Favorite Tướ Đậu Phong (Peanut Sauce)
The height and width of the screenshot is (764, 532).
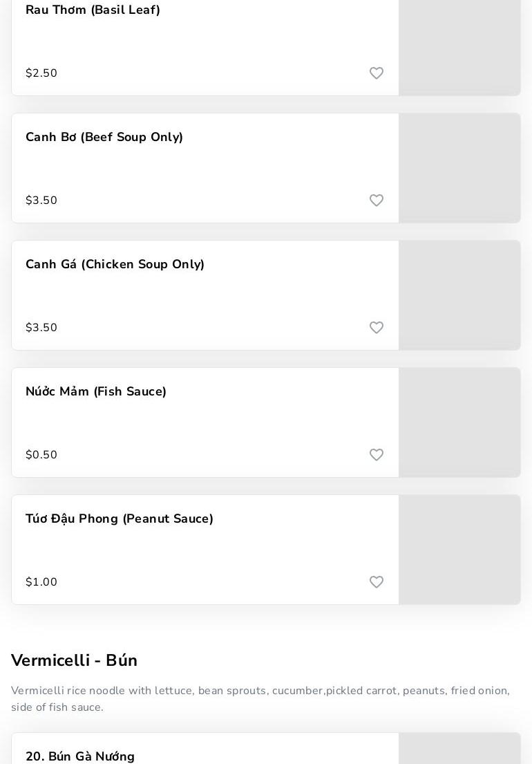(377, 582)
